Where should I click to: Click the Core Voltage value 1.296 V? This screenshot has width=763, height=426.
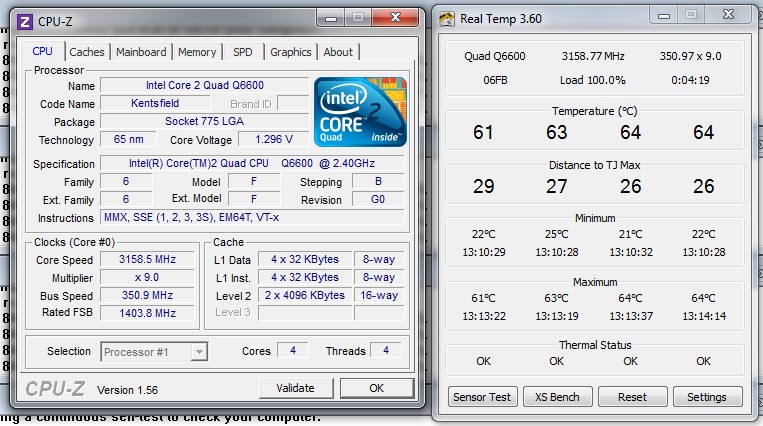coord(273,139)
